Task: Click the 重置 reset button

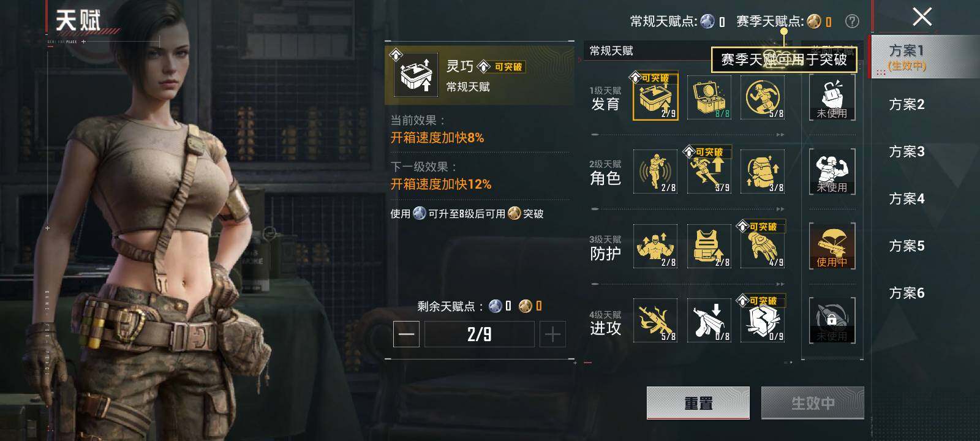Action: click(x=698, y=403)
